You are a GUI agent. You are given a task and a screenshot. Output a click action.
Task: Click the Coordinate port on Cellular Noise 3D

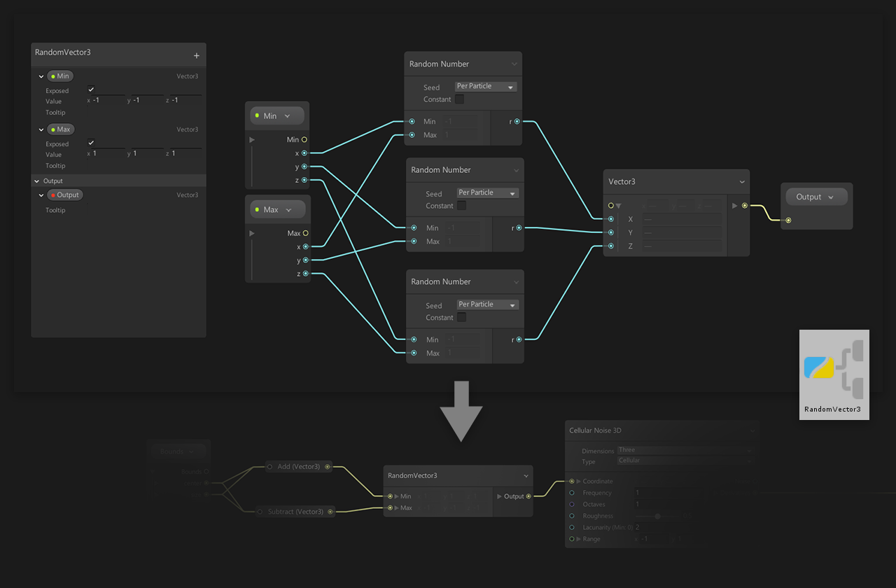tap(572, 481)
